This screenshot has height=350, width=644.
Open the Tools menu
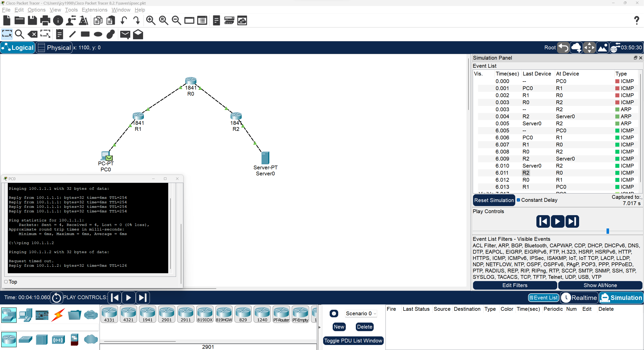coord(71,10)
